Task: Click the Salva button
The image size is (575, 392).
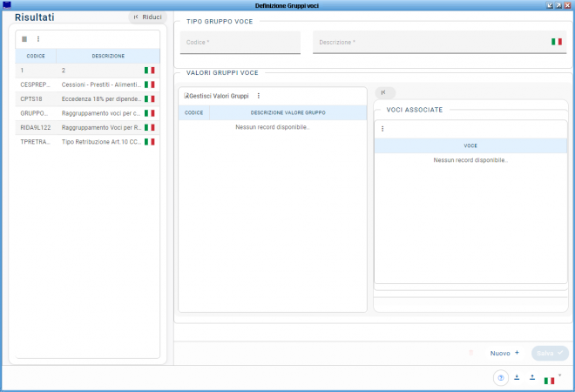Action: pos(550,353)
